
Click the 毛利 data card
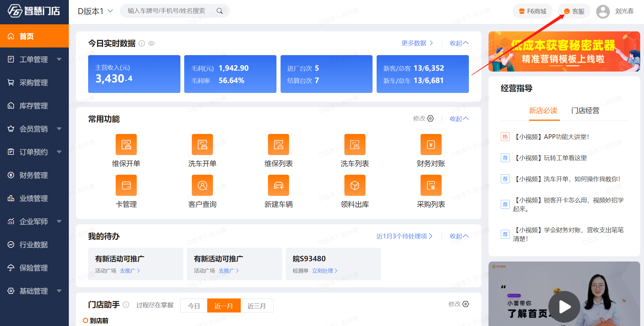pos(230,74)
